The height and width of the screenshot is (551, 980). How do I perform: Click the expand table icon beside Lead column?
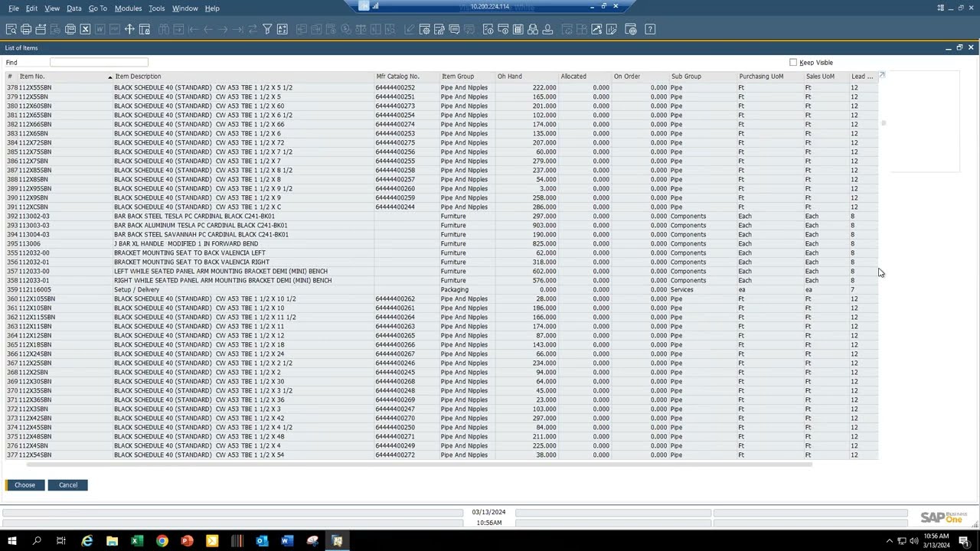882,75
